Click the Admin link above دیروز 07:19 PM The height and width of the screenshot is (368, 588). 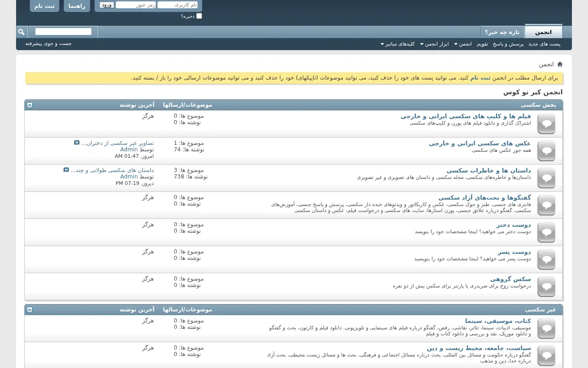tap(129, 177)
